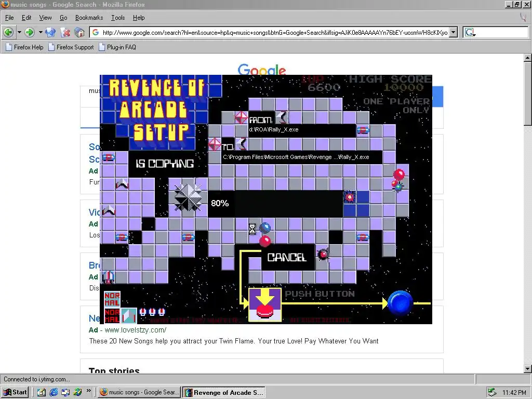The width and height of the screenshot is (532, 399).
Task: Expand the quick launch overflow chevron
Action: (x=88, y=391)
